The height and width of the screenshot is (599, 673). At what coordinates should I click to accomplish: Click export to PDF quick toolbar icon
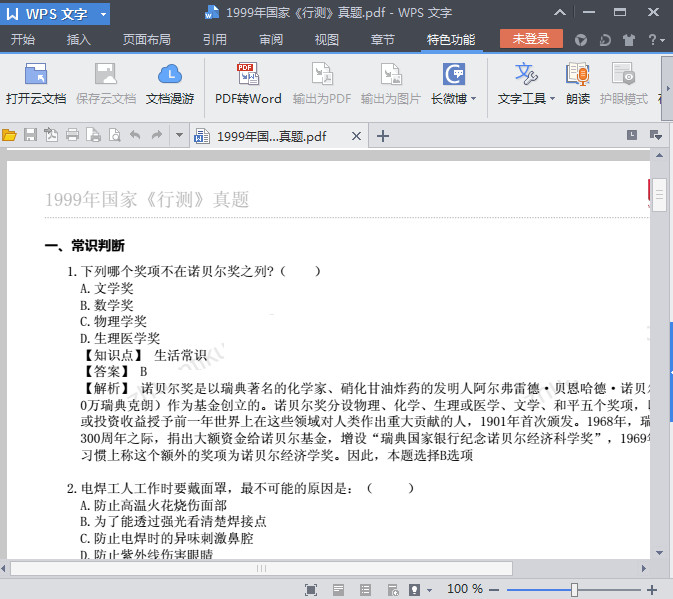tap(51, 136)
